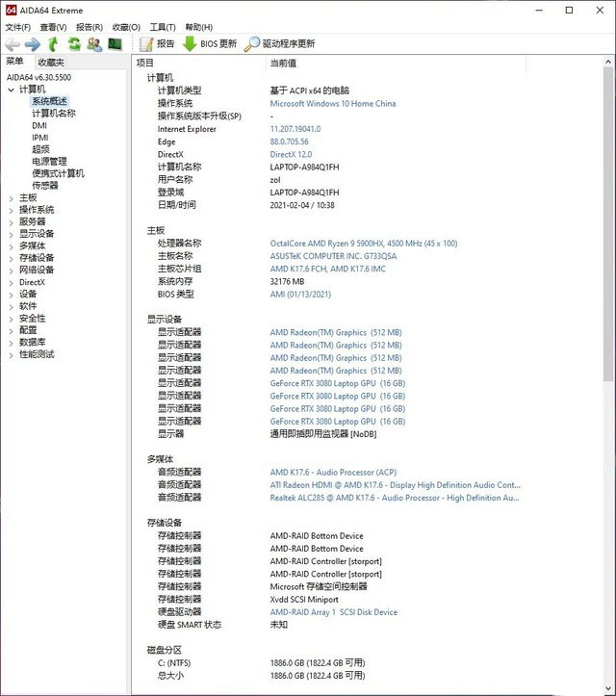
Task: Expand the 主板 tree node
Action: [x=12, y=198]
